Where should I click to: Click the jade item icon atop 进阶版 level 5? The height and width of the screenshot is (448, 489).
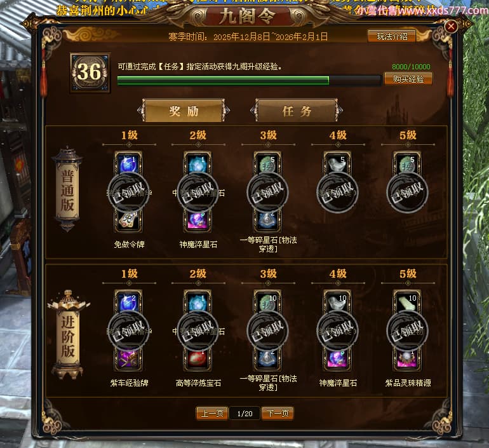tap(407, 302)
